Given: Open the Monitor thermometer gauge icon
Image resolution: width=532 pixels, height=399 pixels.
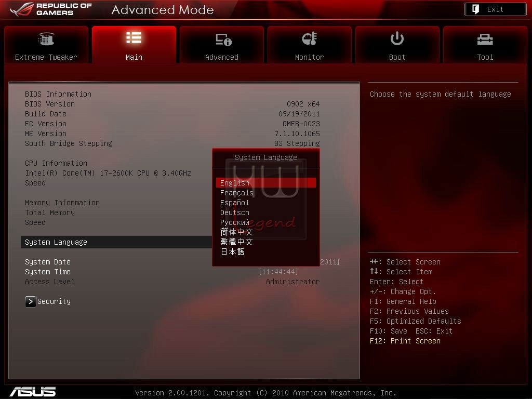Looking at the screenshot, I should (310, 38).
